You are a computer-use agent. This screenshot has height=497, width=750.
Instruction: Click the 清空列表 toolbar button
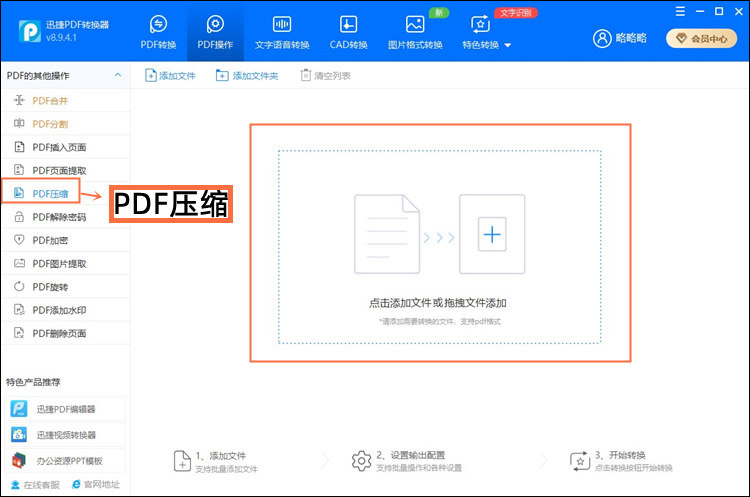pyautogui.click(x=325, y=76)
